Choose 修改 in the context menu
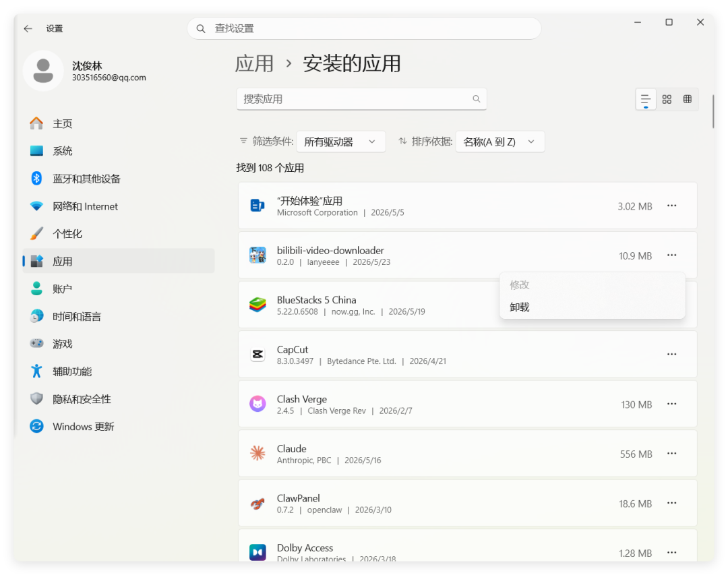 pyautogui.click(x=592, y=284)
